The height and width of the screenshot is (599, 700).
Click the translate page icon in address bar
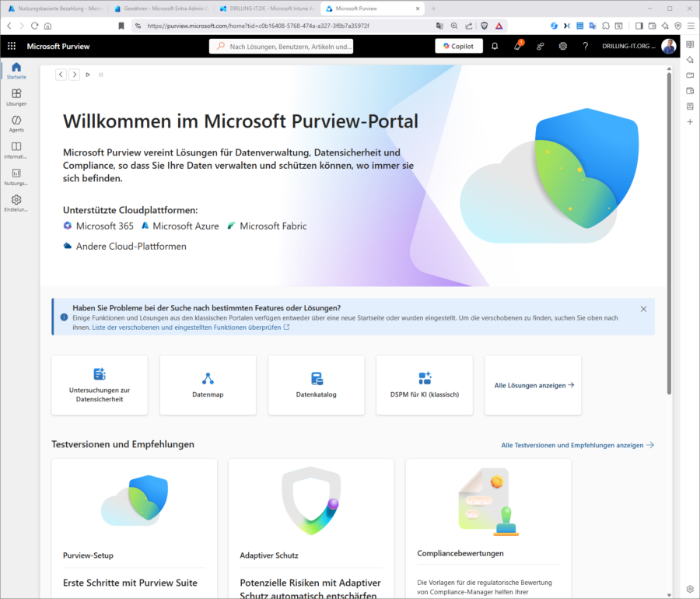click(x=439, y=26)
